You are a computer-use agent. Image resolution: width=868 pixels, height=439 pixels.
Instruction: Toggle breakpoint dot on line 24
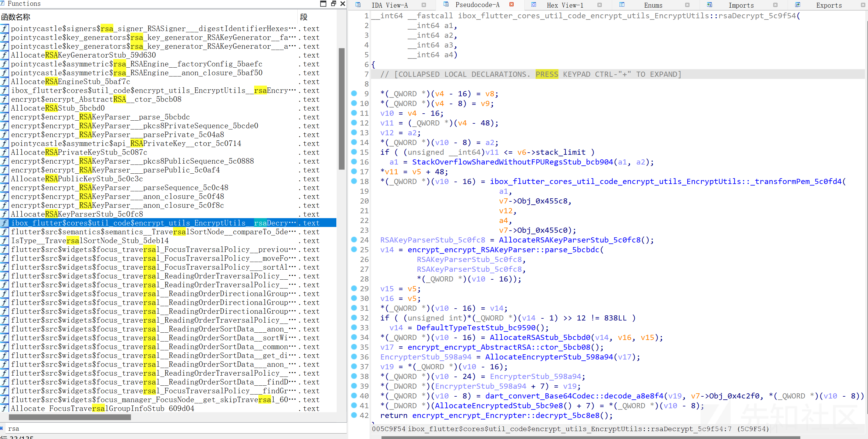pyautogui.click(x=354, y=239)
